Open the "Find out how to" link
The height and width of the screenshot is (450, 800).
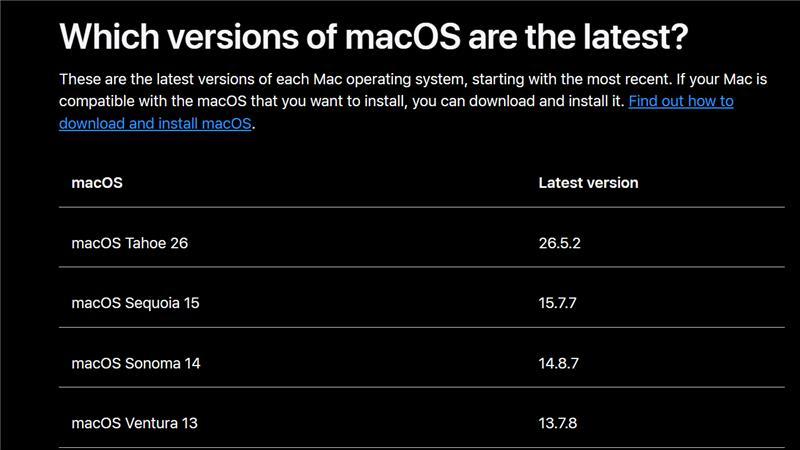(681, 101)
